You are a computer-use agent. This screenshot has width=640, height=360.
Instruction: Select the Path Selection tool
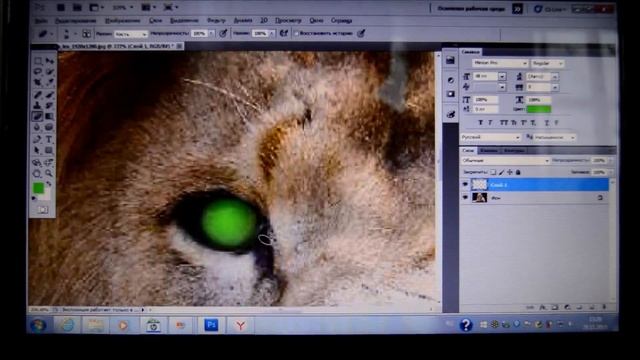38,151
